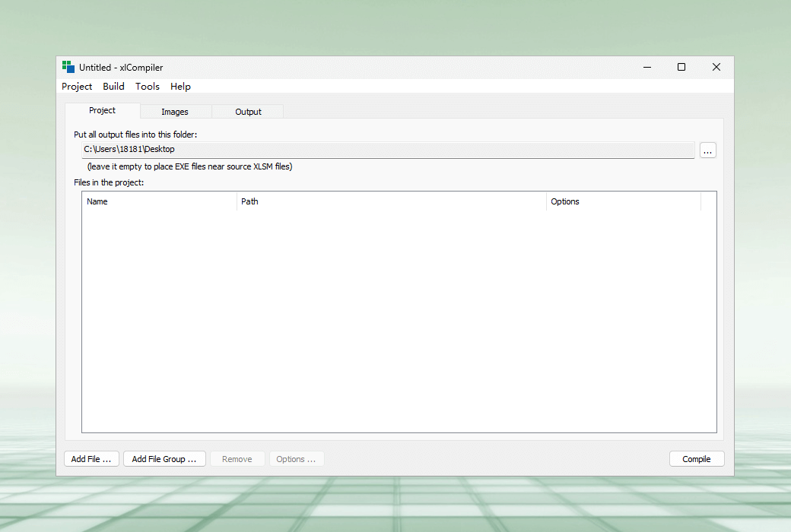
Task: Click the Remove button
Action: [237, 459]
